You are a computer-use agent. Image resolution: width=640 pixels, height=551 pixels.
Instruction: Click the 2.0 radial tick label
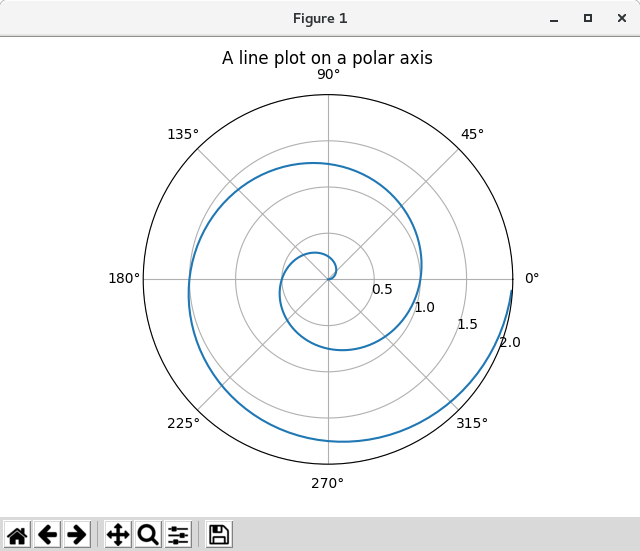point(510,342)
